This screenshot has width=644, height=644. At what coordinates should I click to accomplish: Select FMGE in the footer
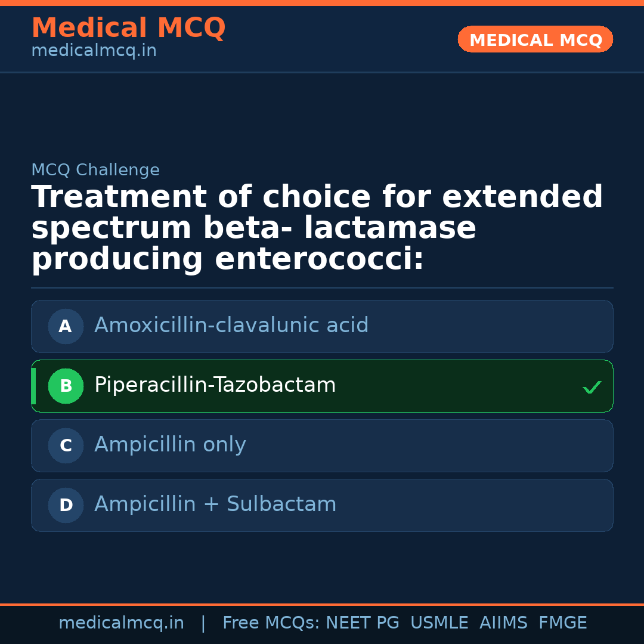(x=563, y=623)
